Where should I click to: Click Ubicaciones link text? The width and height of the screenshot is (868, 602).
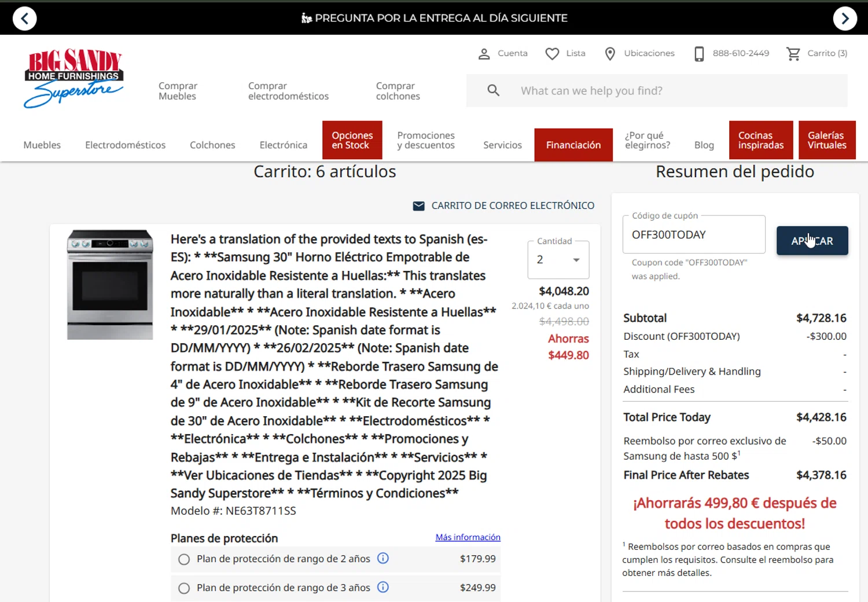pos(649,53)
